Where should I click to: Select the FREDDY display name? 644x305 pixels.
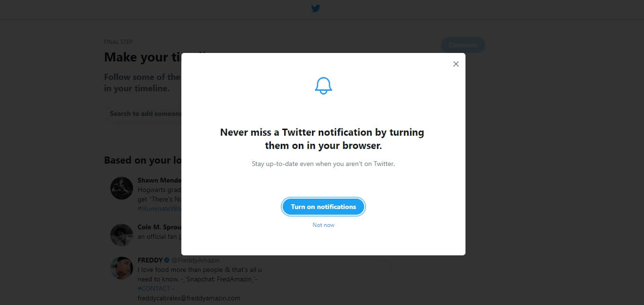(x=150, y=260)
